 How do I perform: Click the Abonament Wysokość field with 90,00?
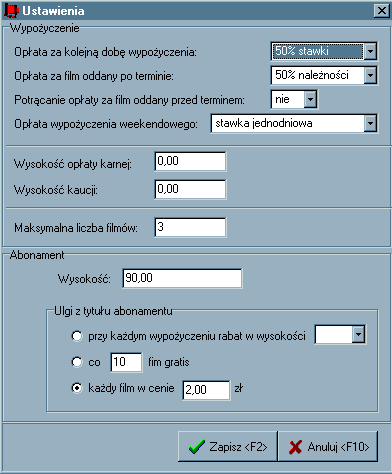click(x=182, y=278)
